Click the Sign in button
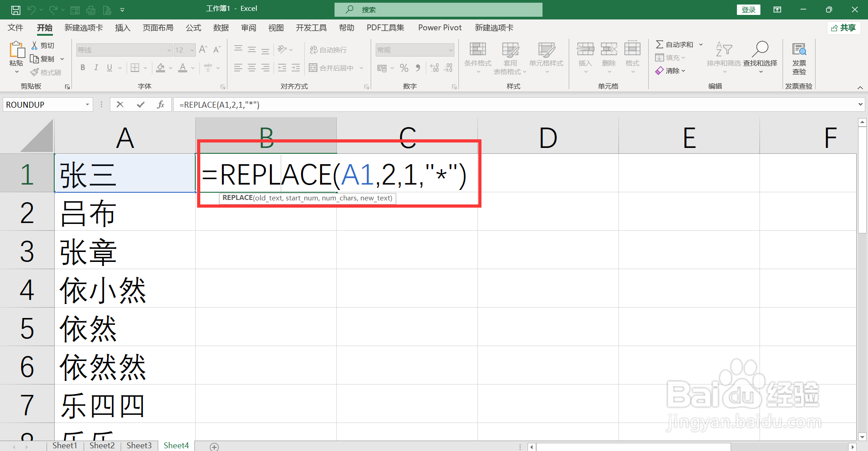The image size is (868, 451). pos(748,9)
